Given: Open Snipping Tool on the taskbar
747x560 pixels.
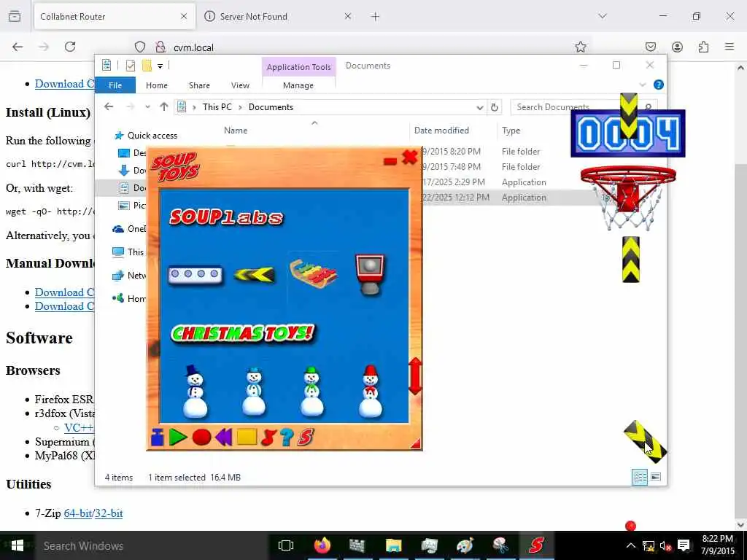Looking at the screenshot, I should pyautogui.click(x=500, y=545).
